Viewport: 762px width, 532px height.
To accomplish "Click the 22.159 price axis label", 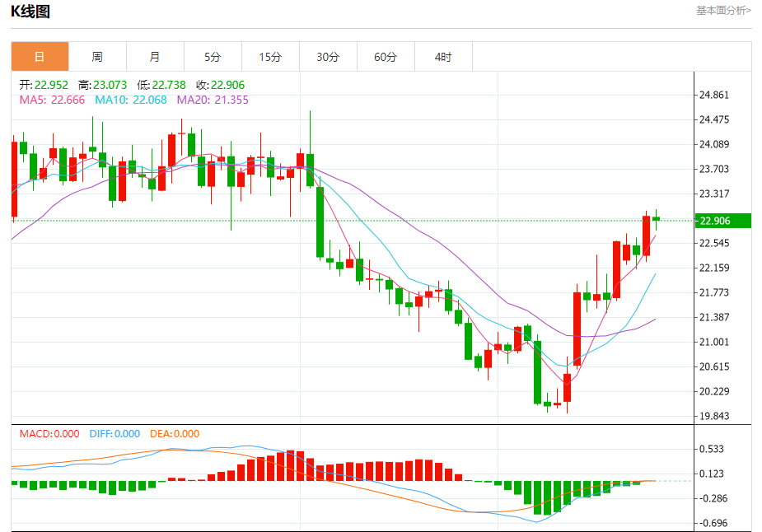I will [x=714, y=268].
